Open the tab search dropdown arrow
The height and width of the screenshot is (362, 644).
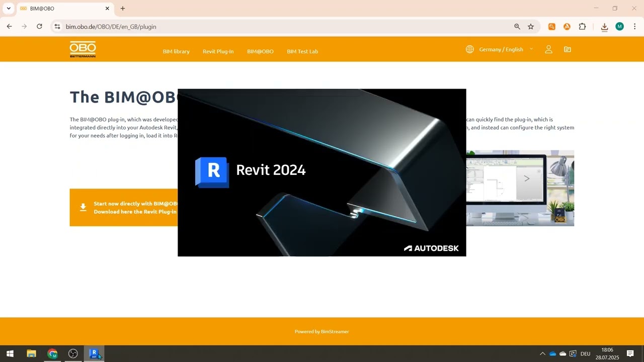[9, 9]
